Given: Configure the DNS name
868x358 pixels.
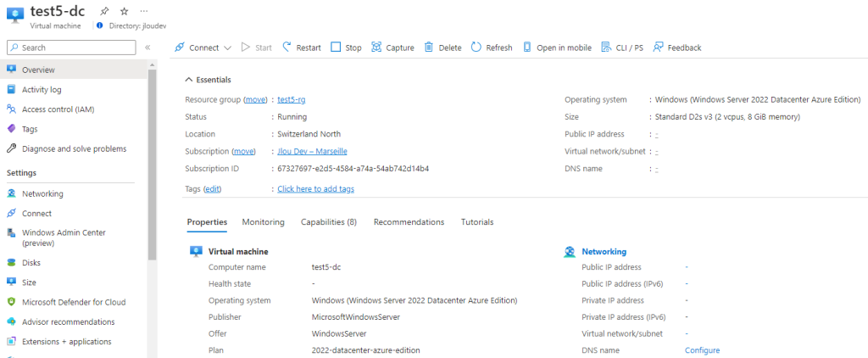Looking at the screenshot, I should (702, 351).
